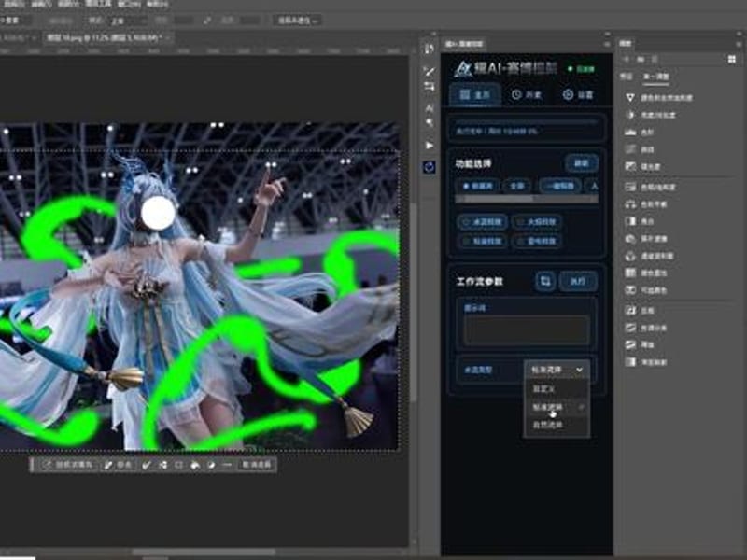Add a Black & White adjustment layer
Screen dimensions: 747x560
(x=639, y=221)
